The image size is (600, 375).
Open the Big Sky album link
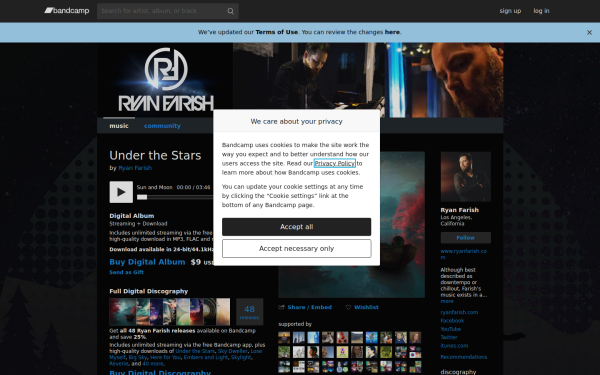138,357
